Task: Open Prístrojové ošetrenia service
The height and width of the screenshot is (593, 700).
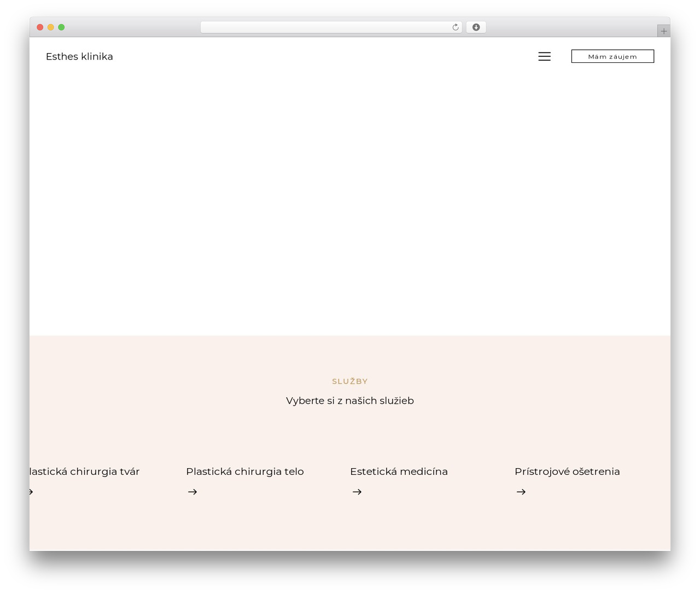Action: 567,472
